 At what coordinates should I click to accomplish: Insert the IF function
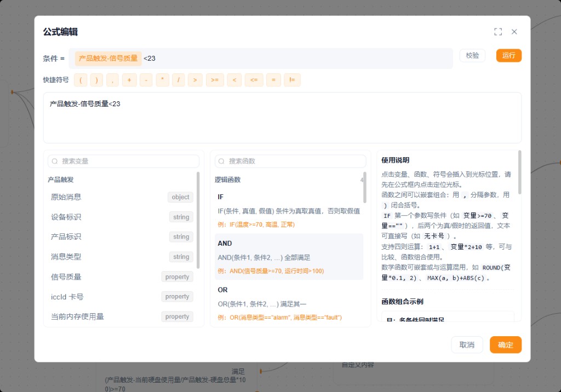point(289,210)
